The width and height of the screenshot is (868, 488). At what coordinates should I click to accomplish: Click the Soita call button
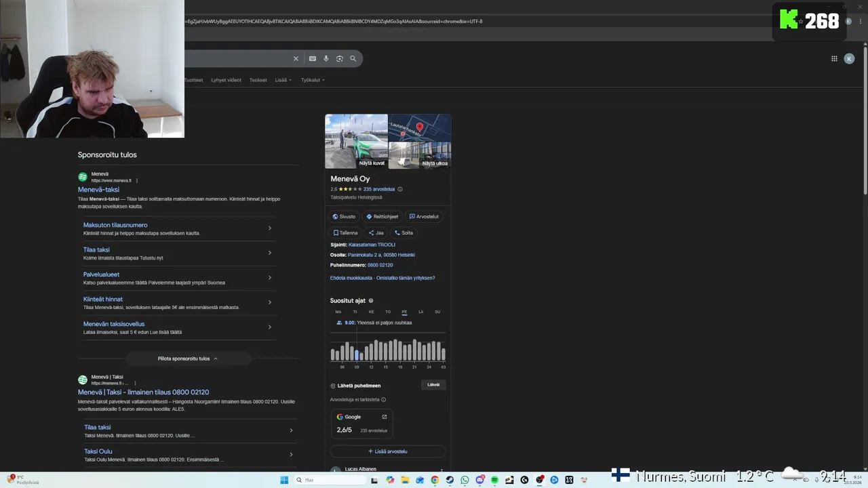[404, 232]
